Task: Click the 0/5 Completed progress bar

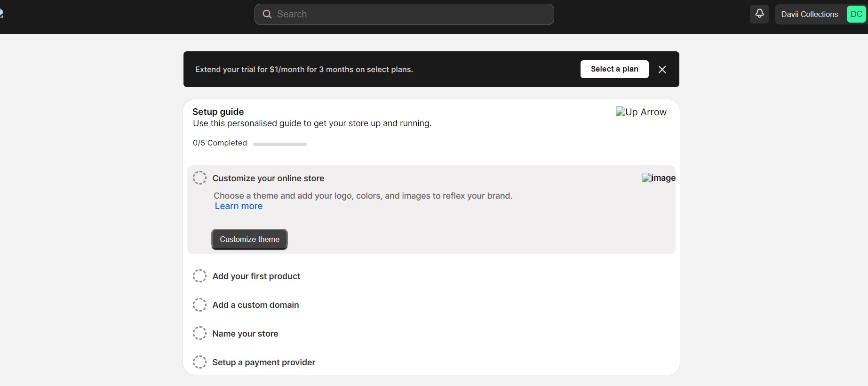Action: 280,144
